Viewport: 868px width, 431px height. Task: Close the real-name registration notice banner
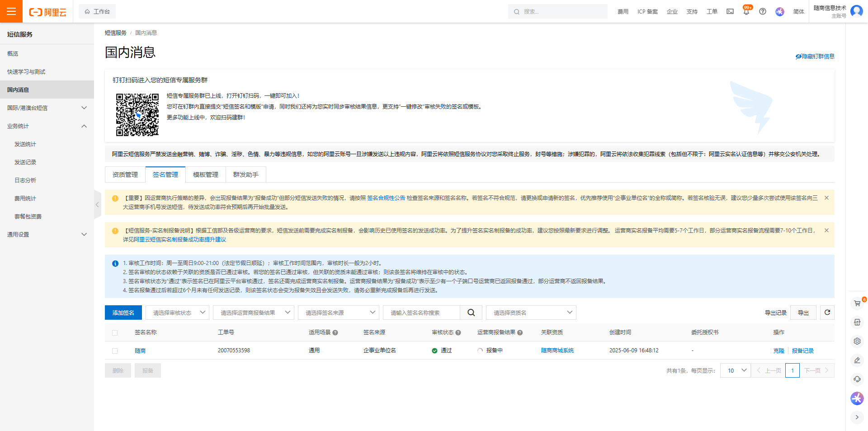(x=826, y=230)
